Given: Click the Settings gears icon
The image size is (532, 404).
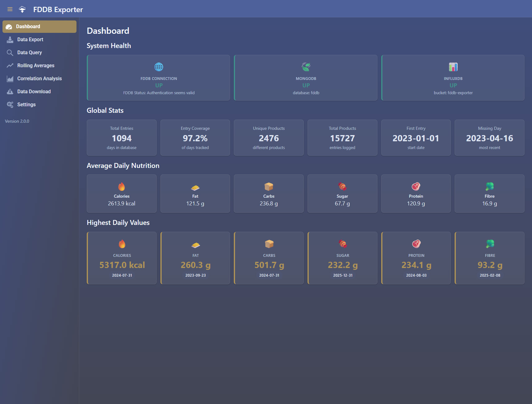Looking at the screenshot, I should 10,105.
